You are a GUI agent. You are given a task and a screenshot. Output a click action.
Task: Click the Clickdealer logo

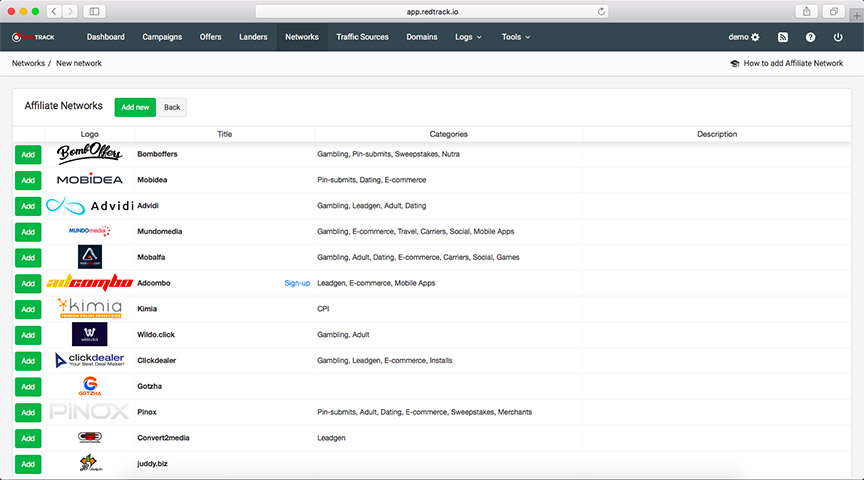90,360
